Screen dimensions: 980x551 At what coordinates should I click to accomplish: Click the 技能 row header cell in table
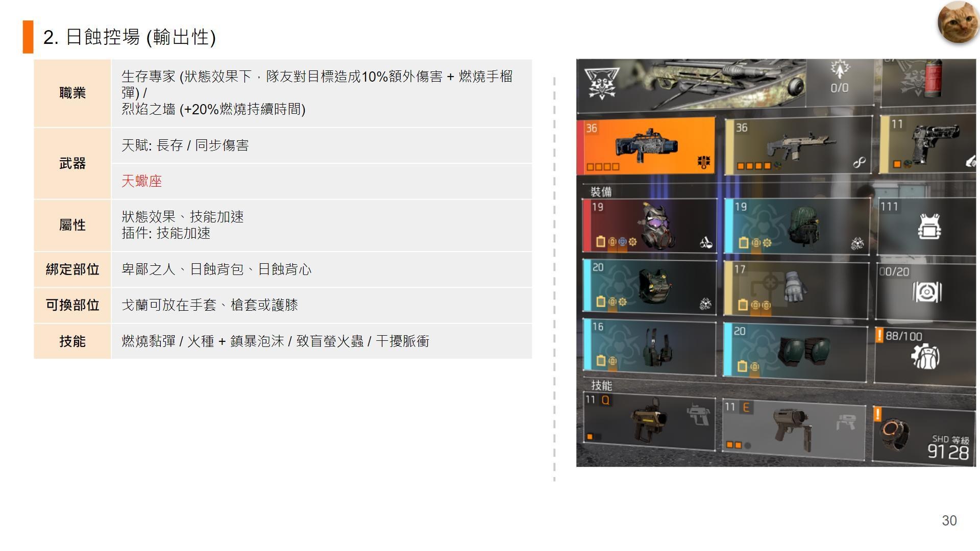pos(72,341)
